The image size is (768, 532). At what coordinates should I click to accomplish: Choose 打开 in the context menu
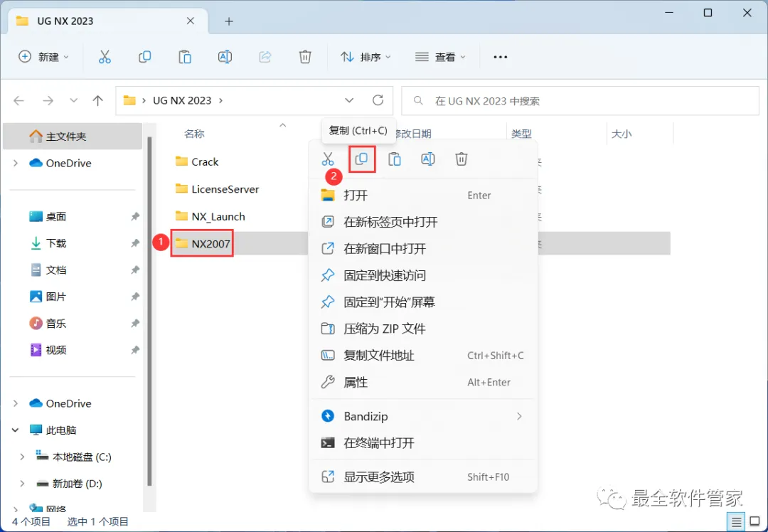click(423, 196)
